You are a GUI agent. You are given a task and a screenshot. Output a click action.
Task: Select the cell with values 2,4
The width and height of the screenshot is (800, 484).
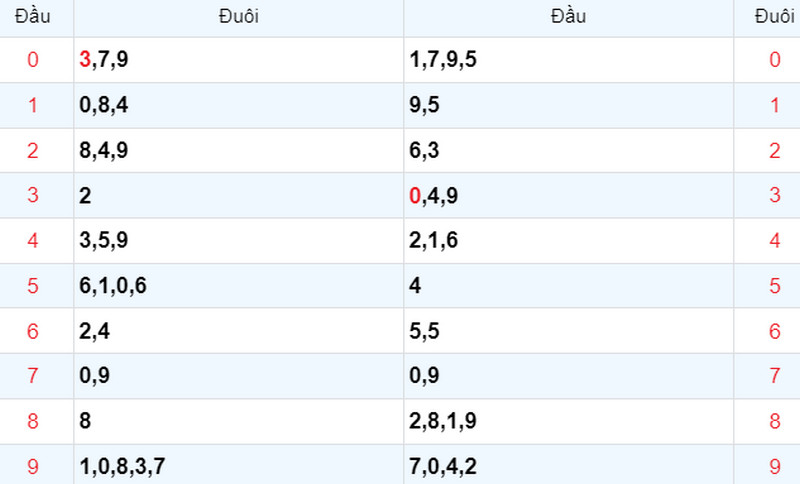coord(239,331)
